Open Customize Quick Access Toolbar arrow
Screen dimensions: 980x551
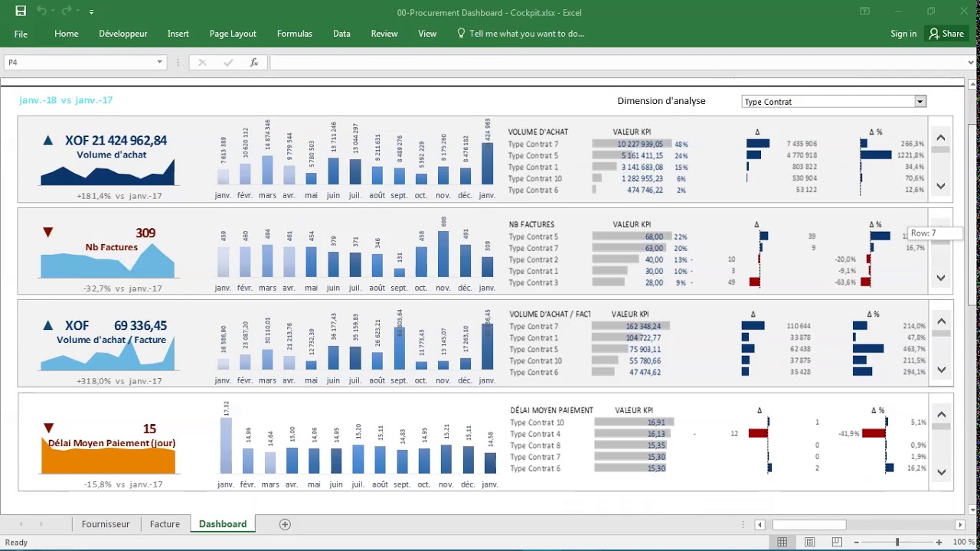[91, 12]
